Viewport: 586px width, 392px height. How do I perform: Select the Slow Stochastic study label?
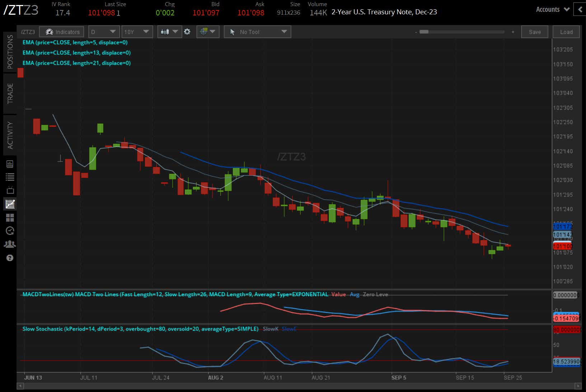click(x=140, y=329)
